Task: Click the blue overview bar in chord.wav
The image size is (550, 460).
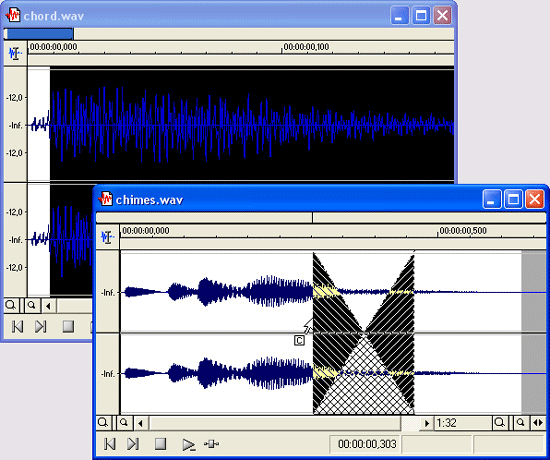Action: pos(39,34)
